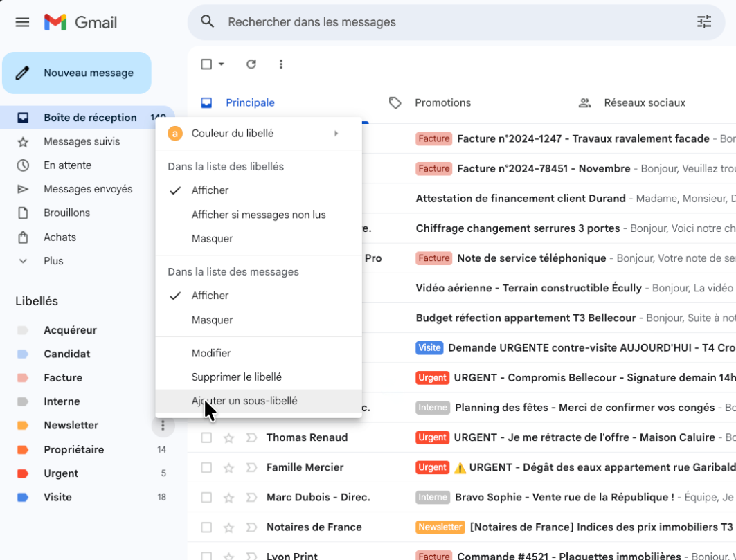Viewport: 736px width, 560px height.
Task: Tick the checkbox for Thomas Renaud email
Action: (x=206, y=437)
